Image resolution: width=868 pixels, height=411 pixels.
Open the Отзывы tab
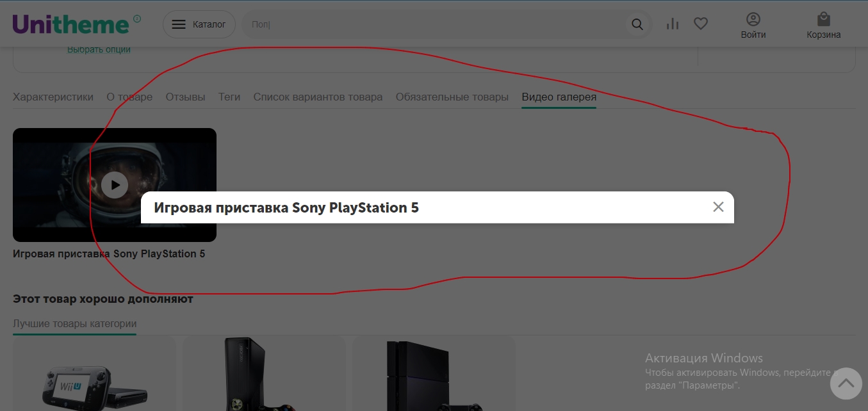[x=185, y=97]
